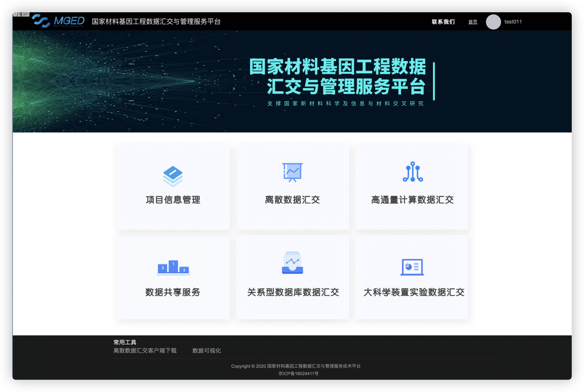Screen dimensions: 584x392
Task: Click the MGED logo in the header
Action: (x=58, y=21)
